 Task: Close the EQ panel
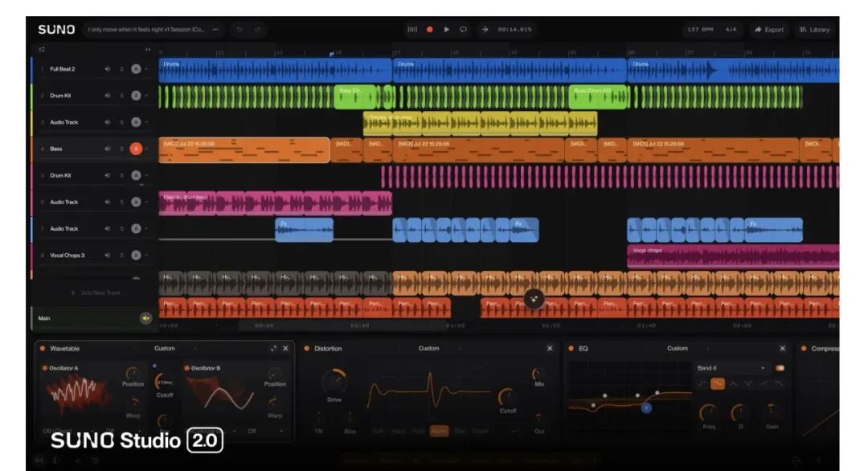[782, 348]
